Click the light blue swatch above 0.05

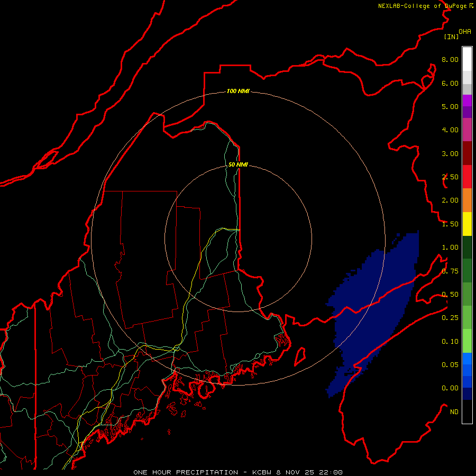click(467, 359)
